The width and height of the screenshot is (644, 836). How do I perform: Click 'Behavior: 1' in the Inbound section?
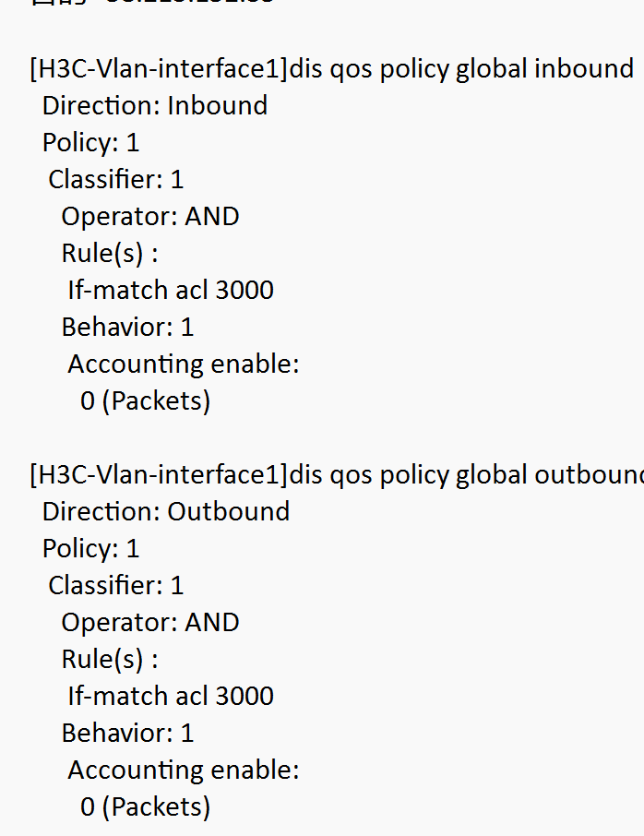point(127,328)
